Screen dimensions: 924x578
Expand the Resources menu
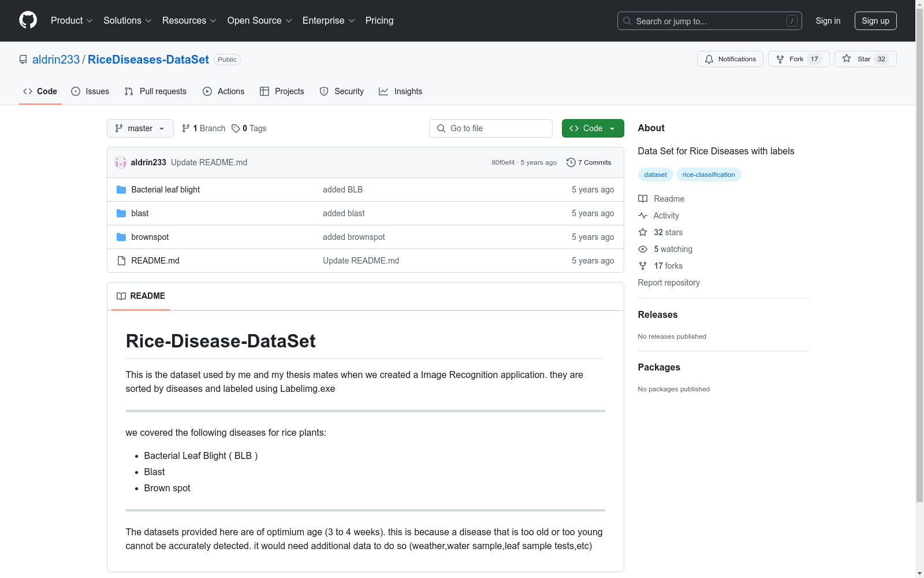tap(189, 20)
